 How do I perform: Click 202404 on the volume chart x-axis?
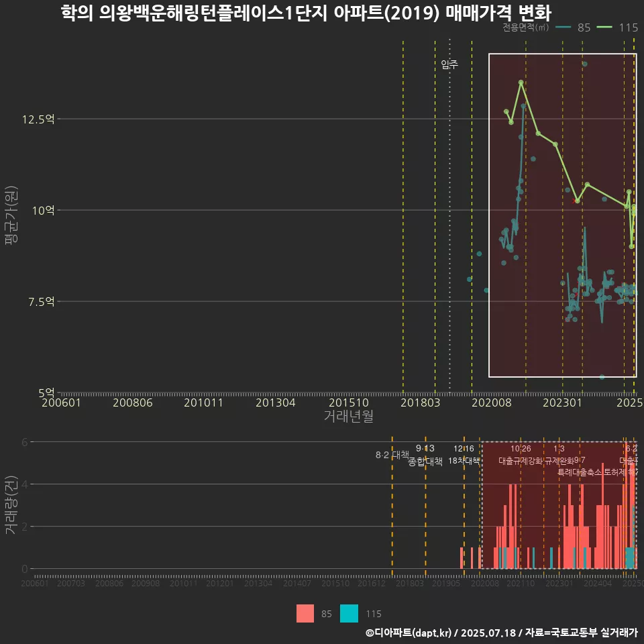(598, 583)
